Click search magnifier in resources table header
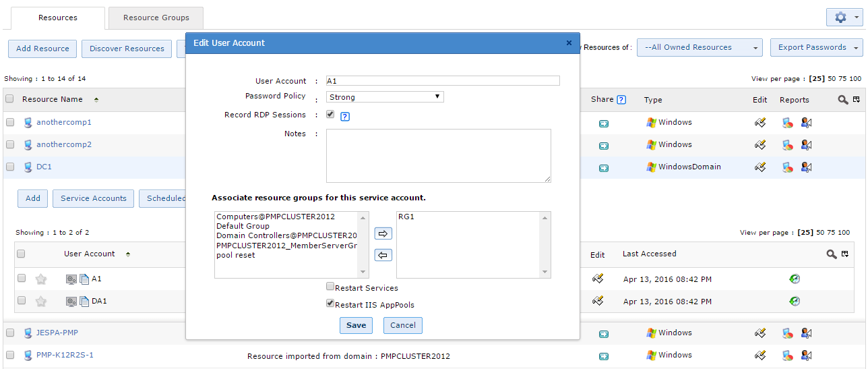The image size is (868, 369). pyautogui.click(x=842, y=100)
